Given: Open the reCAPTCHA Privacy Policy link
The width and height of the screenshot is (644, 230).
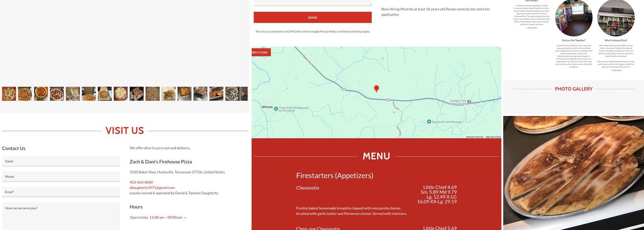Looking at the screenshot, I should click(x=328, y=32).
